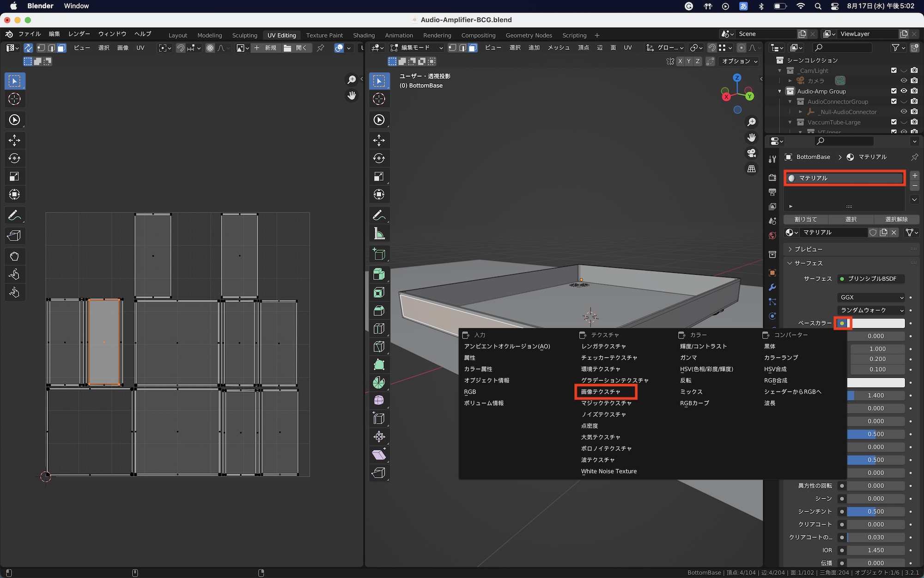The height and width of the screenshot is (578, 924).
Task: Select the Measure tool in 3D viewport
Action: pyautogui.click(x=379, y=234)
